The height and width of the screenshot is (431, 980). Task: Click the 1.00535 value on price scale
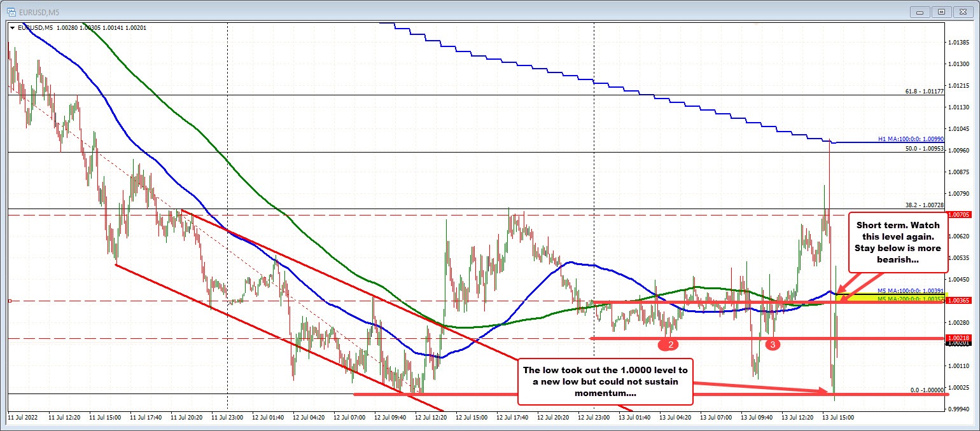tap(959, 257)
